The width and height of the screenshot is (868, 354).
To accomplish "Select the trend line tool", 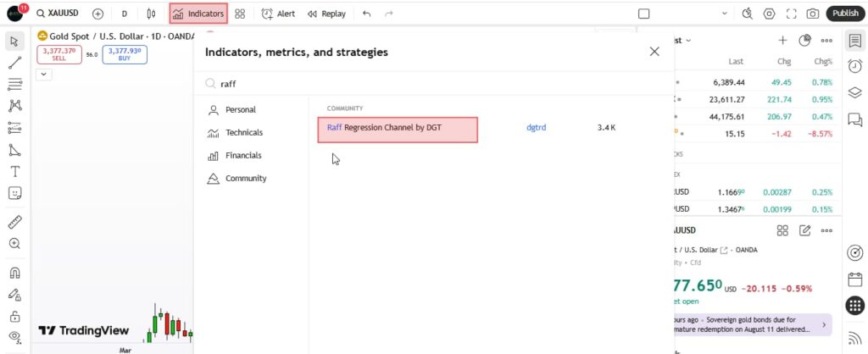I will [x=15, y=63].
